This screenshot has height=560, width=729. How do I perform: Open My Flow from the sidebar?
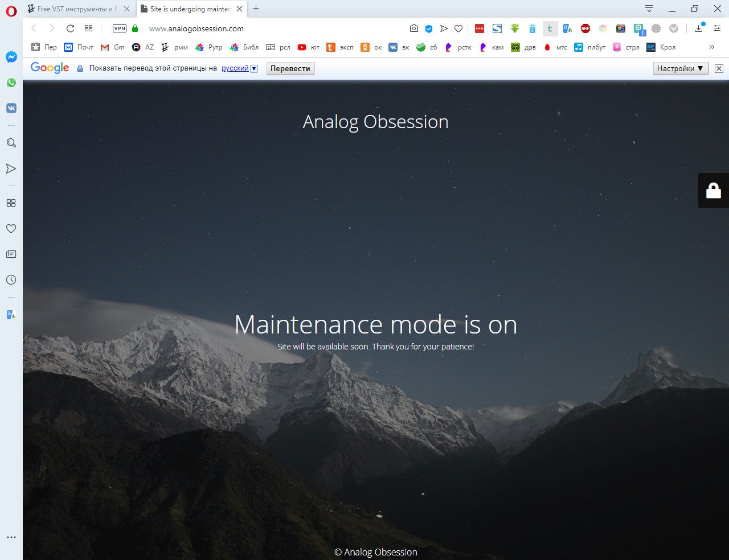pos(11,168)
